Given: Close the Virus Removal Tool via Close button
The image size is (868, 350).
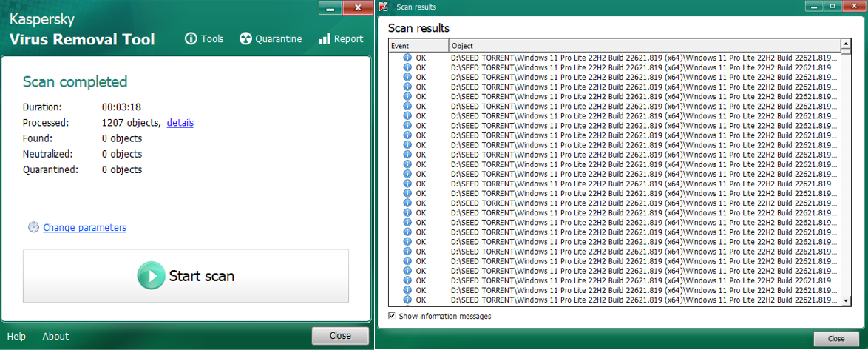Looking at the screenshot, I should (x=340, y=336).
